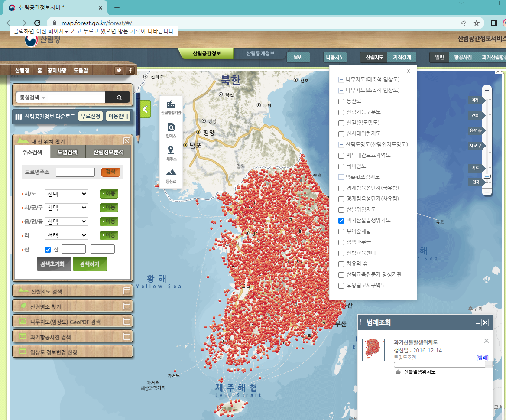506x420 pixels.
Task: Switch basemap to 항공사진
Action: [463, 57]
